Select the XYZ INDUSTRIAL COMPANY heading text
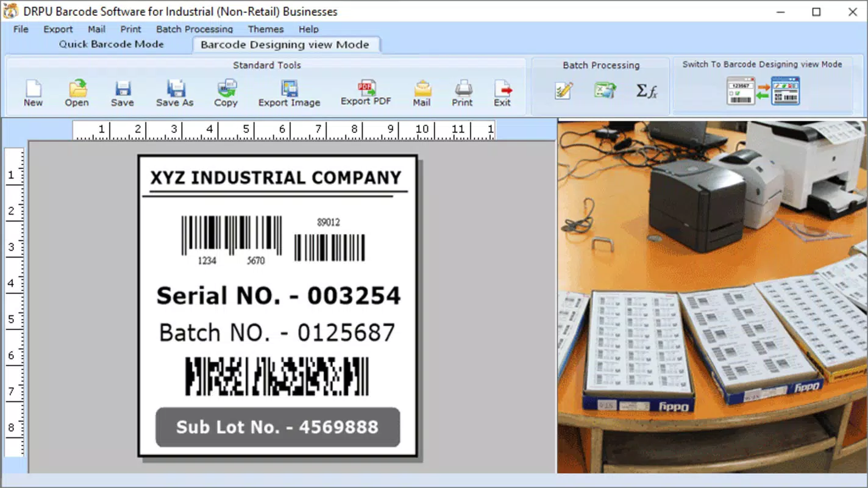 [x=276, y=178]
